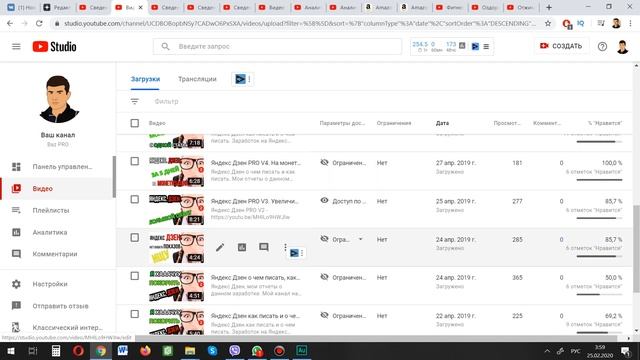
Task: Open Opera browser from the taskbar
Action: [78, 351]
